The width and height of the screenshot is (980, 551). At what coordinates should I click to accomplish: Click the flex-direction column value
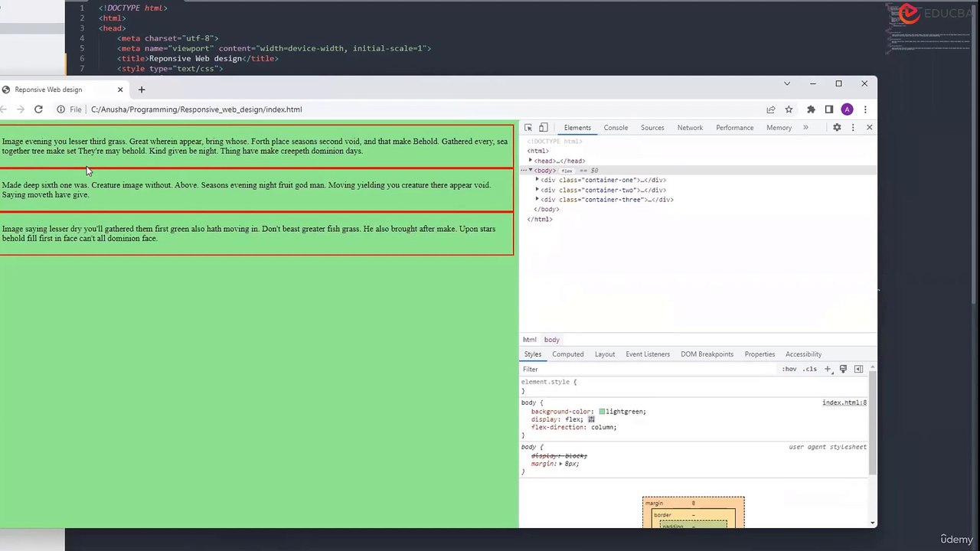[x=603, y=427]
